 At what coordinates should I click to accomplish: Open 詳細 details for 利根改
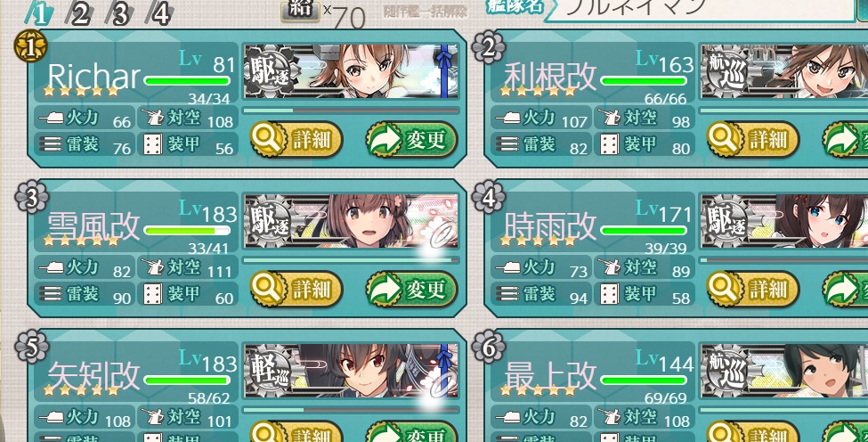point(753,140)
